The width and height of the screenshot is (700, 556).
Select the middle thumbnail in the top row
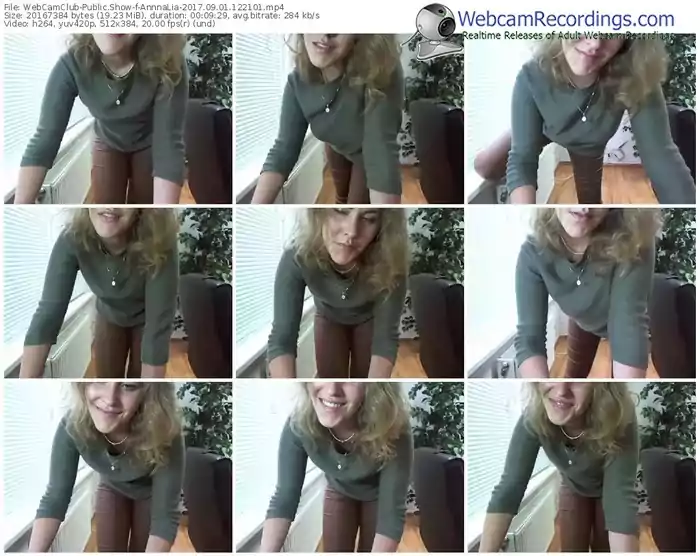350,119
